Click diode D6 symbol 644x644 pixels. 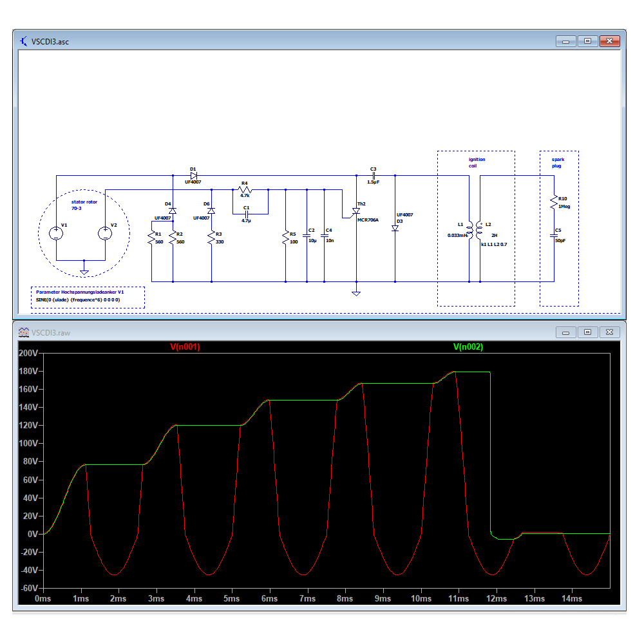211,211
